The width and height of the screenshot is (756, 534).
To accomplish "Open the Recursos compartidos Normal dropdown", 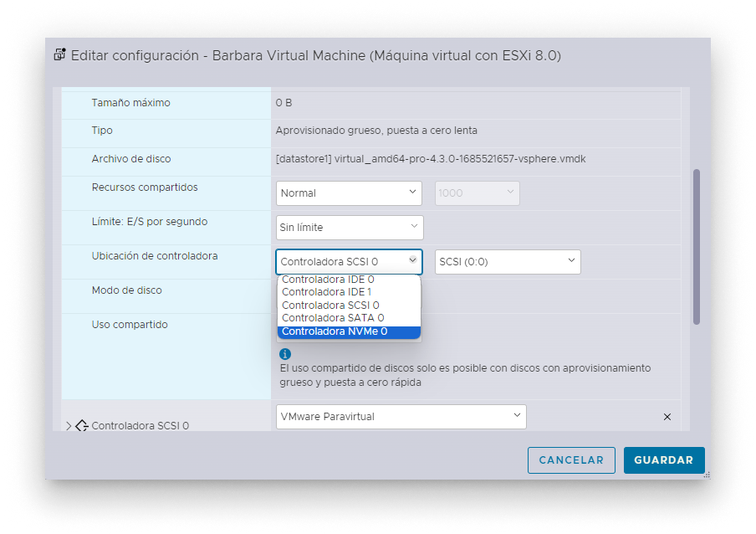I will [349, 193].
